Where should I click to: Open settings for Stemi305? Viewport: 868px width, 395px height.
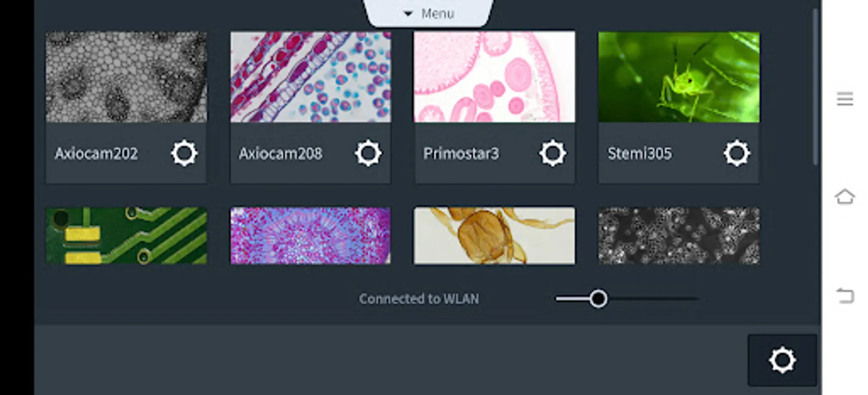(x=737, y=153)
